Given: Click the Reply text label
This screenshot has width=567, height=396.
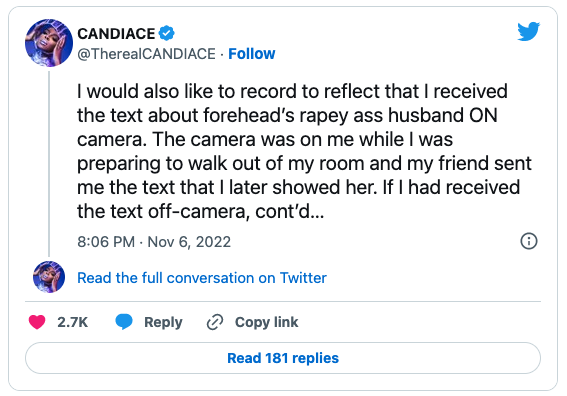Looking at the screenshot, I should (x=163, y=322).
